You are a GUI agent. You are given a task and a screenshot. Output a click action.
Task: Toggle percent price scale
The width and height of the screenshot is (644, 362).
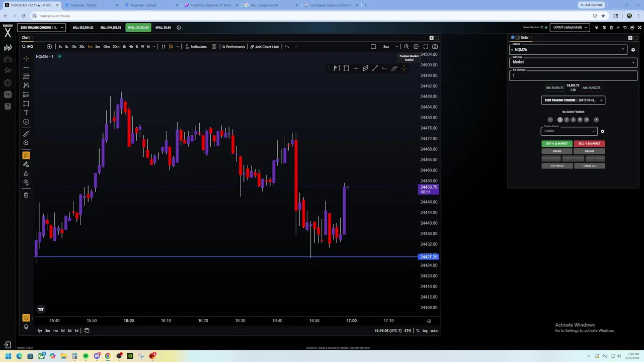(x=418, y=330)
